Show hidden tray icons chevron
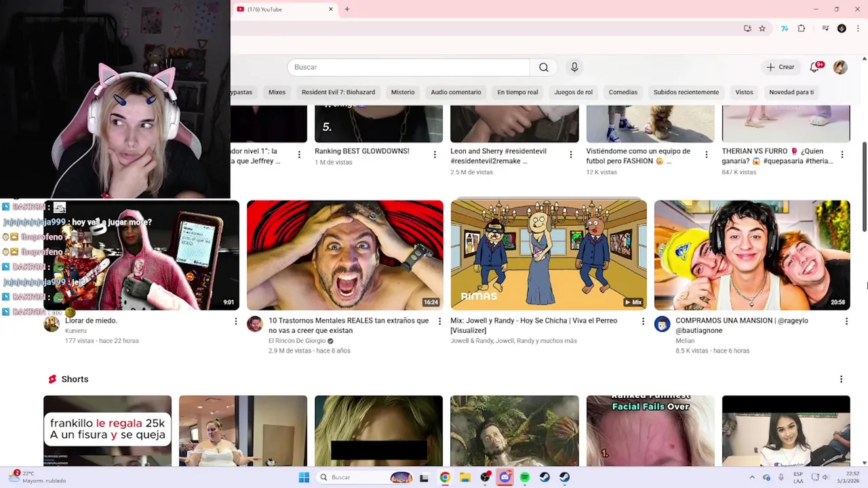Image resolution: width=868 pixels, height=488 pixels. (751, 477)
